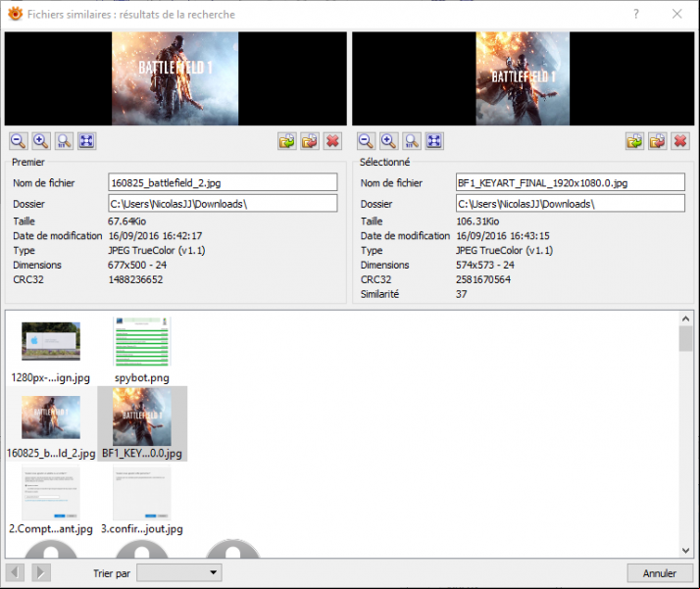Click the size value 67.64Kio

click(126, 221)
